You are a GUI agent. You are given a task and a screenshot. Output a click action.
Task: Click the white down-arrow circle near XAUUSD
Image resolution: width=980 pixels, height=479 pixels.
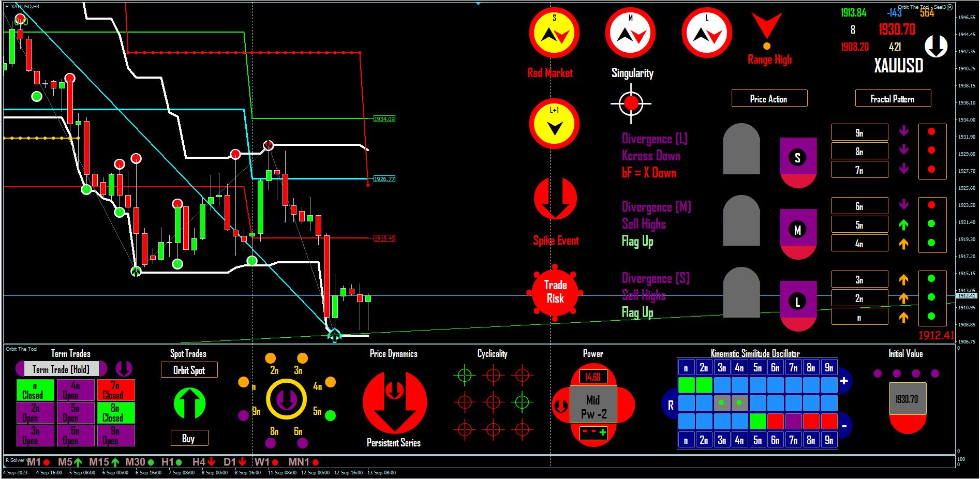(x=936, y=46)
